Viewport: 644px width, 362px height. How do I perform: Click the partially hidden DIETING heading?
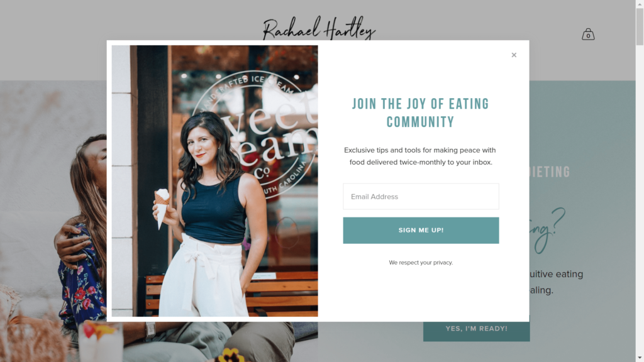550,172
